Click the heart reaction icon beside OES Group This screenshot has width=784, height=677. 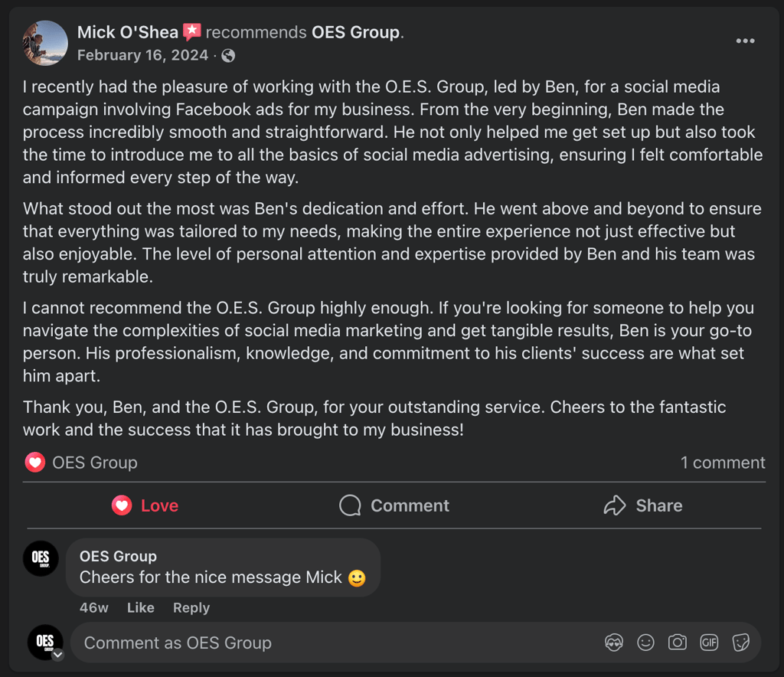(x=34, y=463)
